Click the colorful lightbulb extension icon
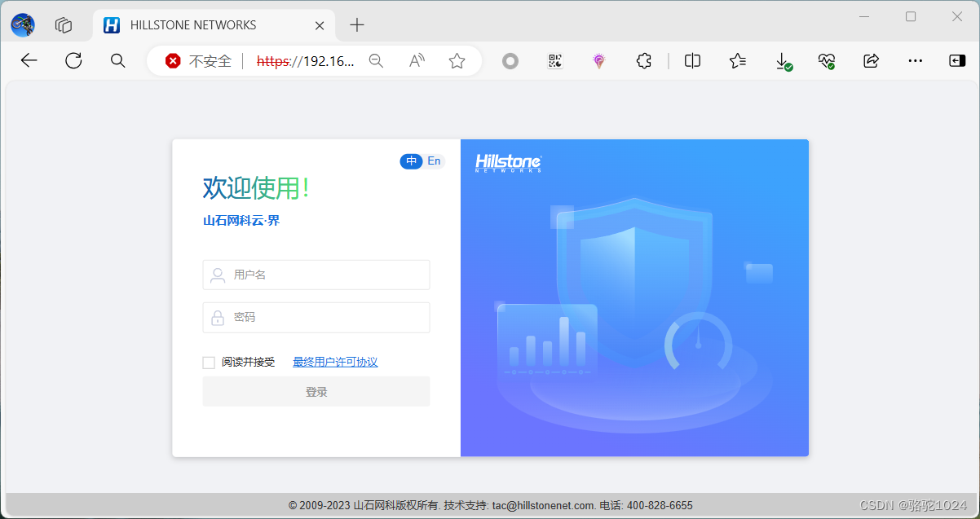 pos(599,60)
